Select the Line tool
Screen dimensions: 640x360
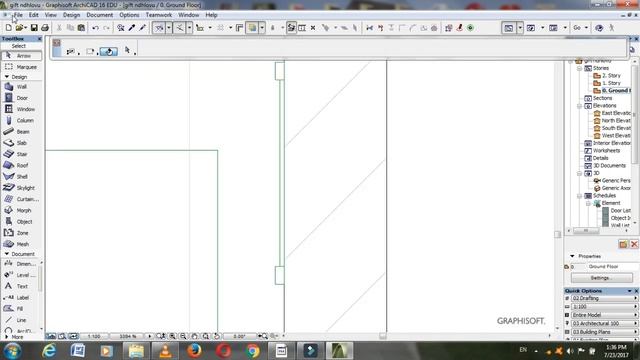click(x=20, y=320)
